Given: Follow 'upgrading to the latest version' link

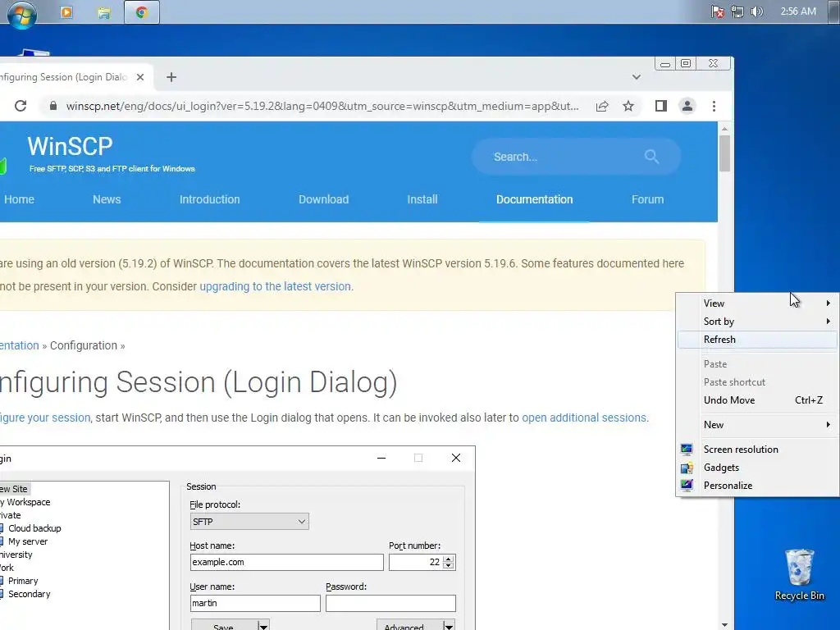Looking at the screenshot, I should [x=276, y=286].
